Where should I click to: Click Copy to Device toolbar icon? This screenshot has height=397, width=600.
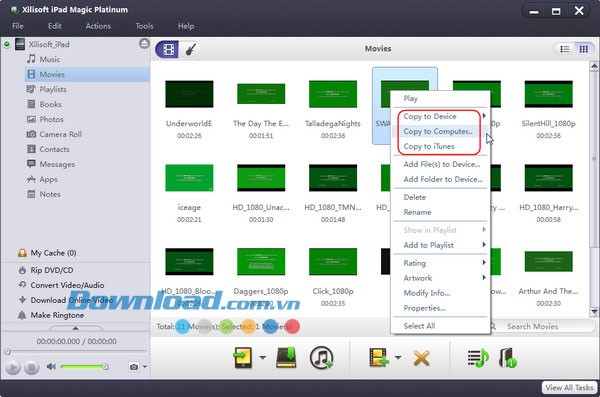(243, 358)
